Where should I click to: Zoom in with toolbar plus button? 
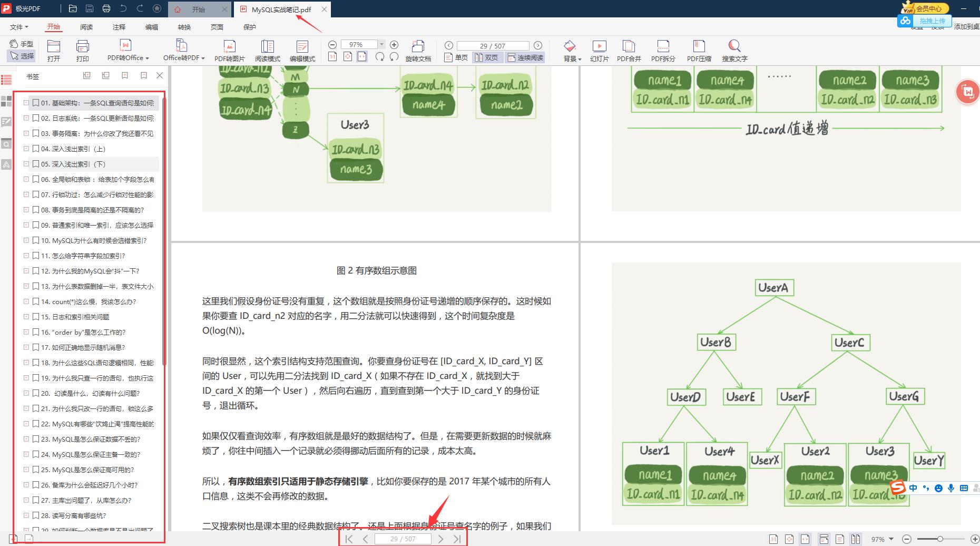click(394, 45)
